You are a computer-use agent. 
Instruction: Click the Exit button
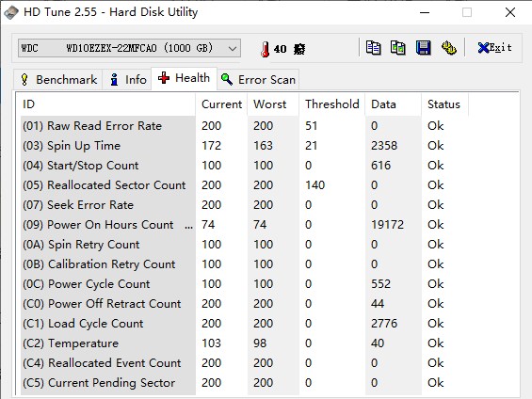point(494,48)
